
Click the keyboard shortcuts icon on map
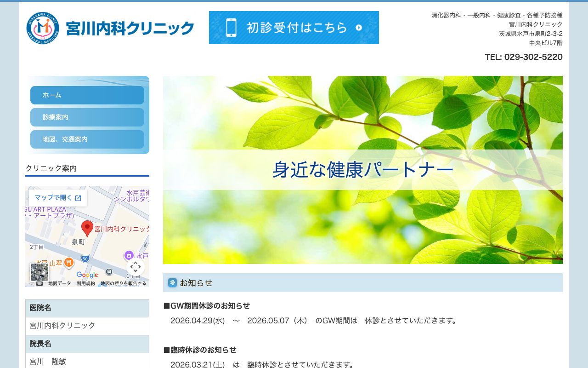point(40,283)
